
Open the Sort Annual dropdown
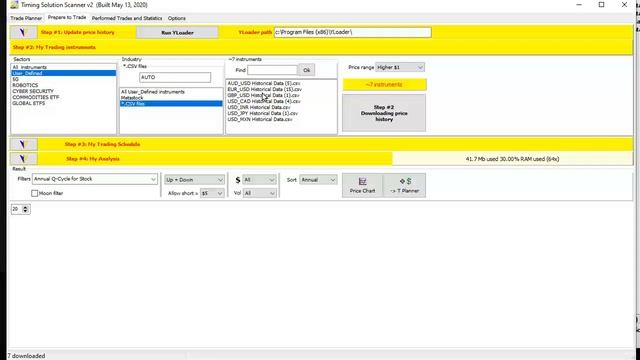318,180
